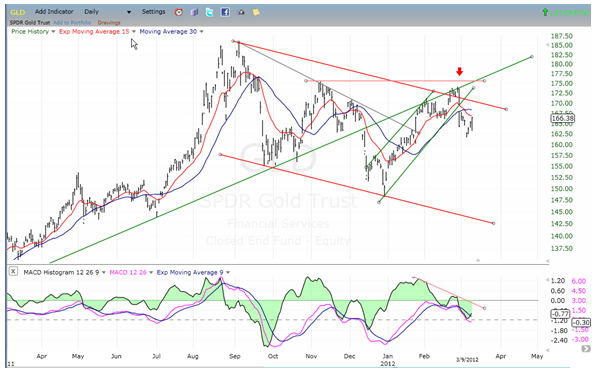This screenshot has width=593, height=371.
Task: Click the green 1.10 (0.67%) price change
Action: click(569, 12)
